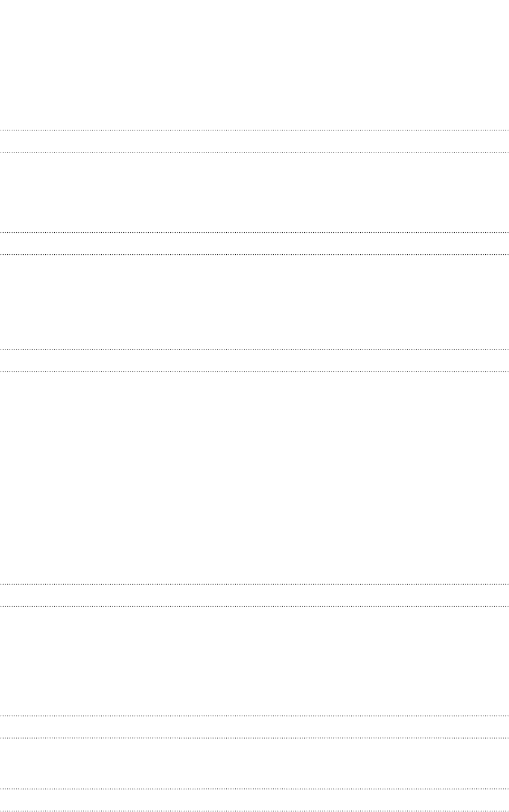Screen dimensions: 509x812
Task: Click the narrow band inside the third dotted line pair
Action: pos(254,361)
